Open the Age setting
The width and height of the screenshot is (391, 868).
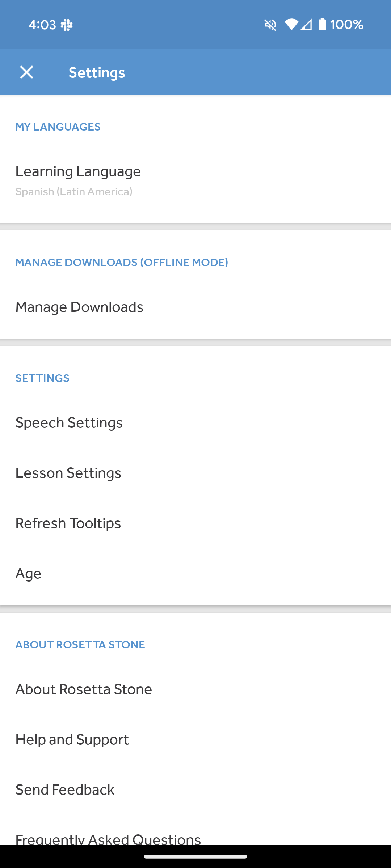195,574
